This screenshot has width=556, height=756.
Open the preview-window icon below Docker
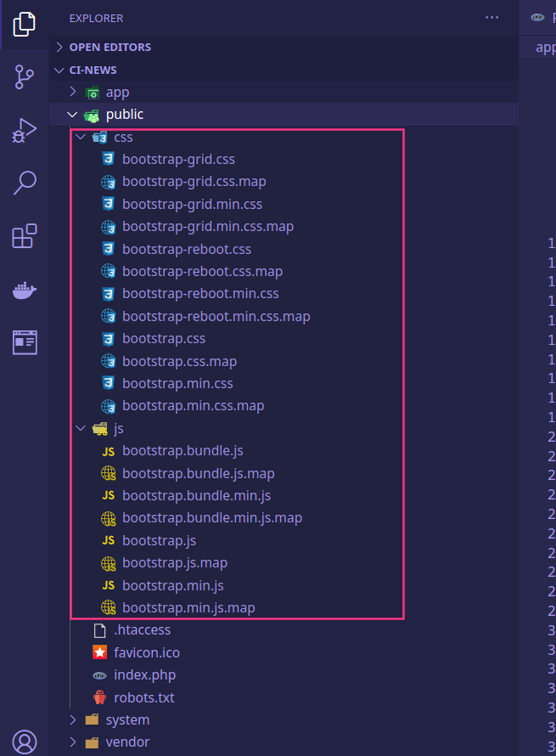tap(25, 342)
